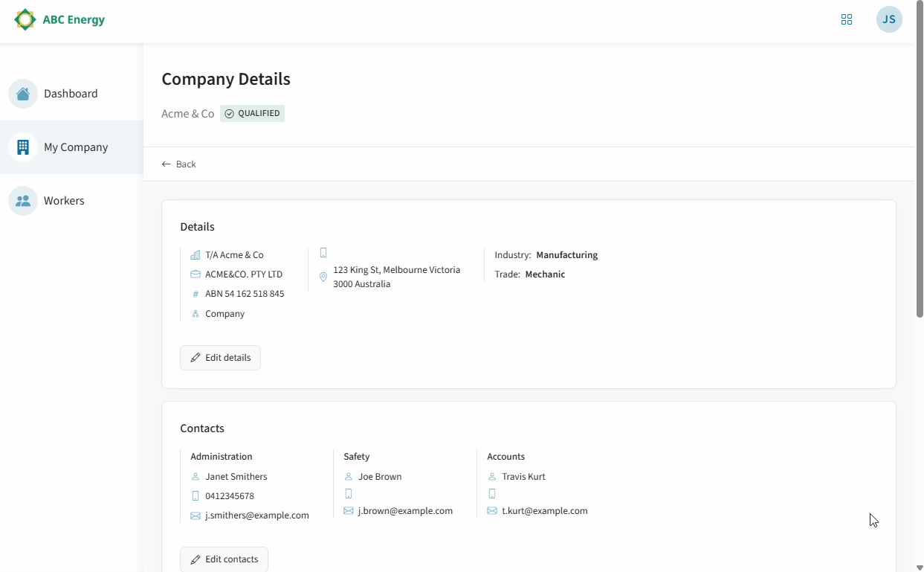Click the location pin icon by address
Screen dimensions: 924x572
click(x=323, y=277)
